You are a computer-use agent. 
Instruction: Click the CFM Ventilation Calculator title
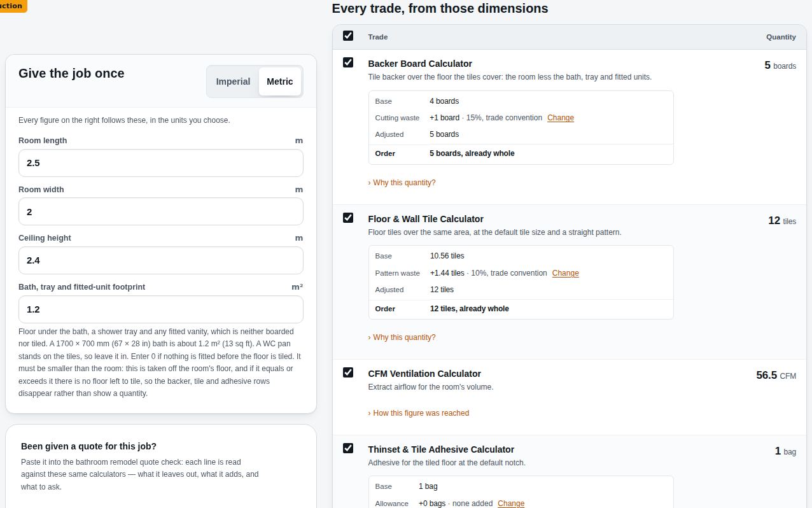[424, 374]
